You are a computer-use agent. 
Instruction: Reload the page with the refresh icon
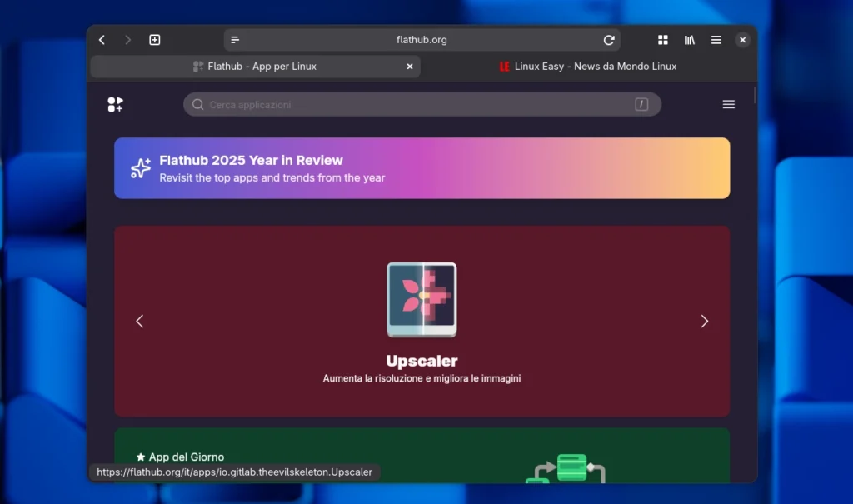[609, 39]
